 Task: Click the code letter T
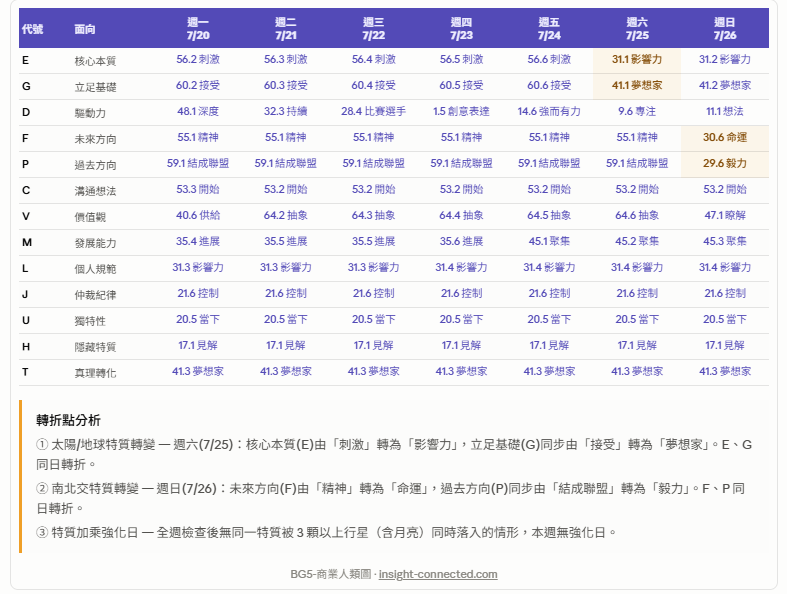click(x=25, y=372)
